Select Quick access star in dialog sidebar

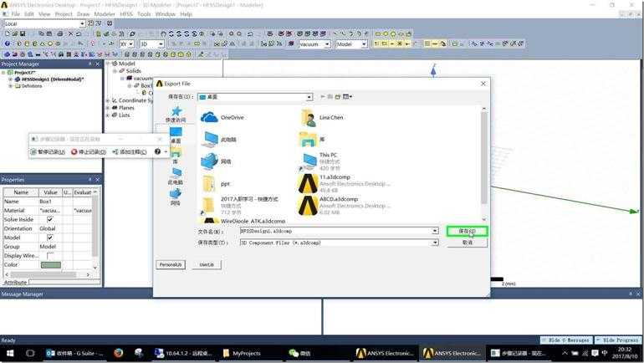tap(176, 114)
